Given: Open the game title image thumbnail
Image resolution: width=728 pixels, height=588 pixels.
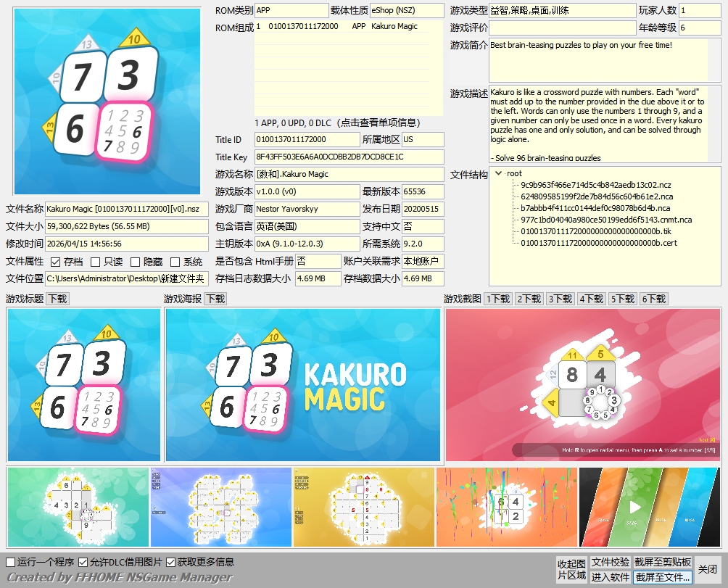Looking at the screenshot, I should click(x=83, y=384).
